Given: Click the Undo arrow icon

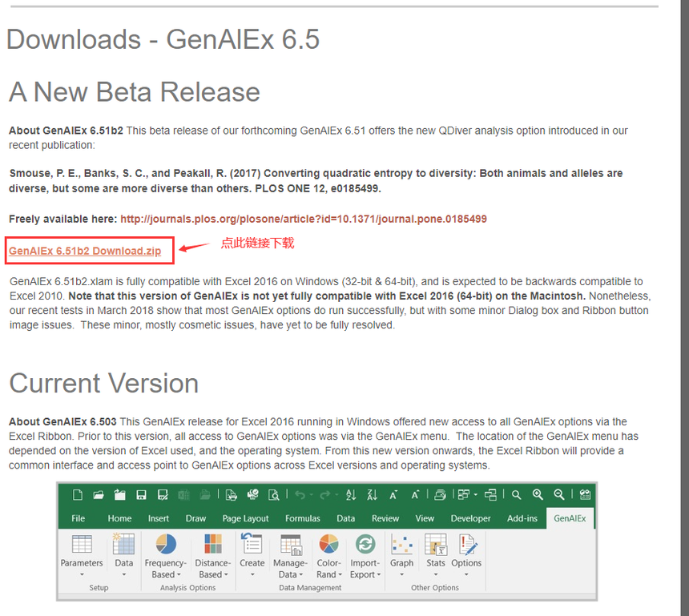Looking at the screenshot, I should 300,495.
